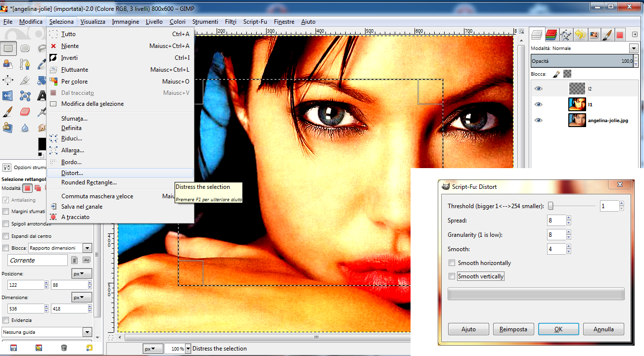Increase the Granularity value
Screen dimensions: 644x356
click(x=569, y=232)
